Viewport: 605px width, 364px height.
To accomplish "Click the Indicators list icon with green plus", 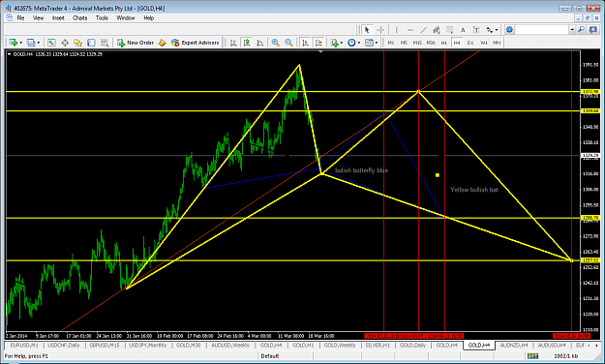I will 334,43.
